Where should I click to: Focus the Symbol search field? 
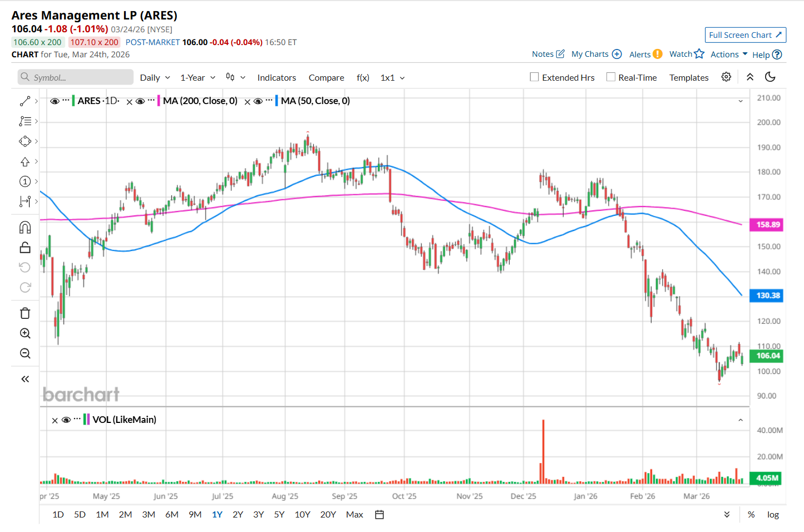[x=76, y=77]
